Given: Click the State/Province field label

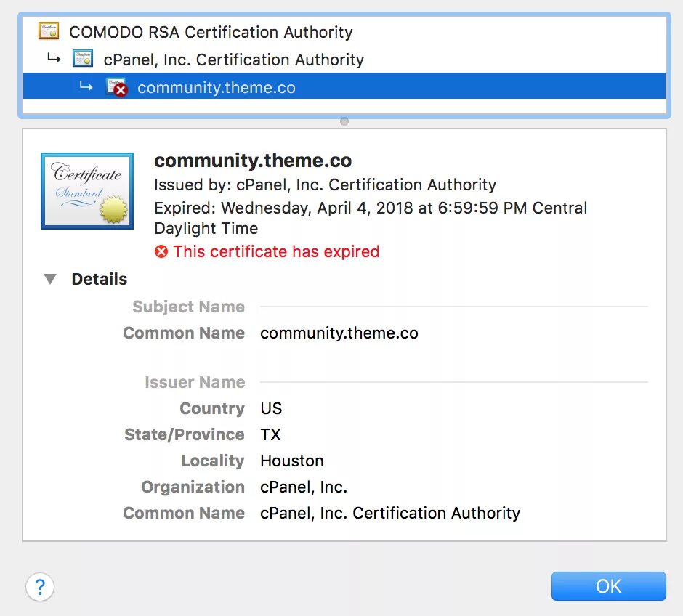Looking at the screenshot, I should click(185, 434).
